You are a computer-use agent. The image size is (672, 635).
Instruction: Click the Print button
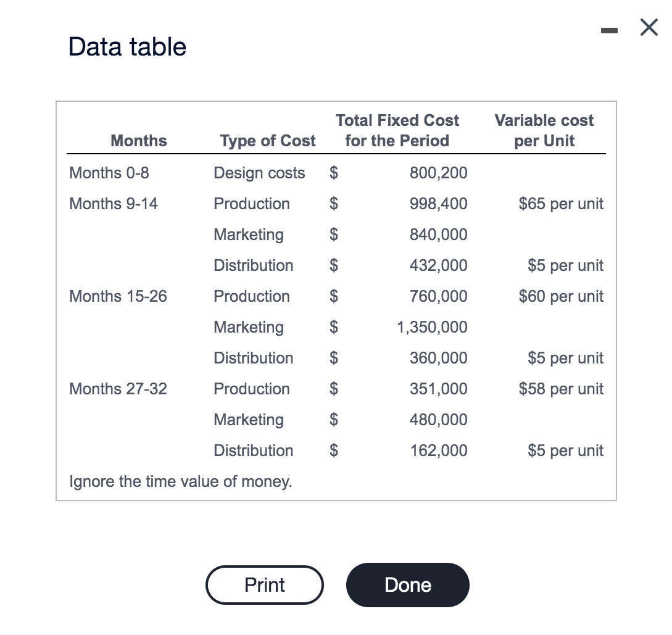[x=264, y=584]
